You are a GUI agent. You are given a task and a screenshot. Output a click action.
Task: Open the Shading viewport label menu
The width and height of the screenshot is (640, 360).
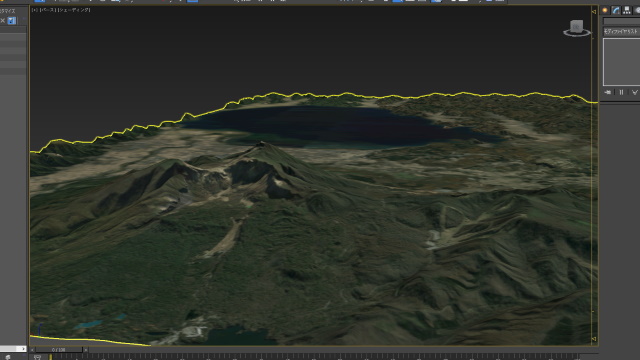point(74,10)
